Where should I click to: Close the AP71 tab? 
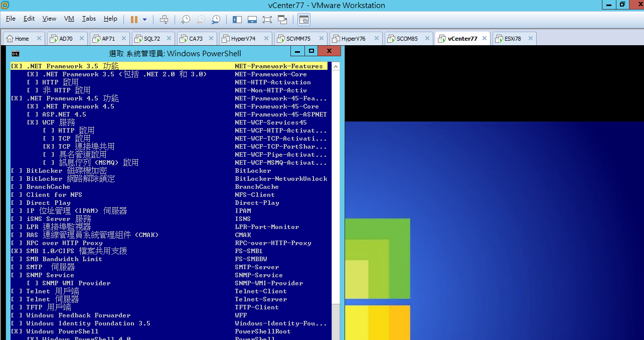124,39
